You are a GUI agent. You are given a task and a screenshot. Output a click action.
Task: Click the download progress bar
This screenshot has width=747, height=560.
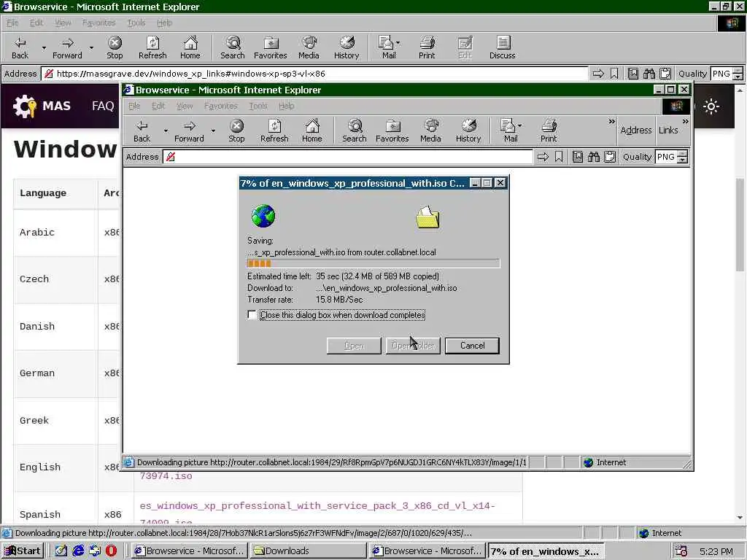[373, 263]
